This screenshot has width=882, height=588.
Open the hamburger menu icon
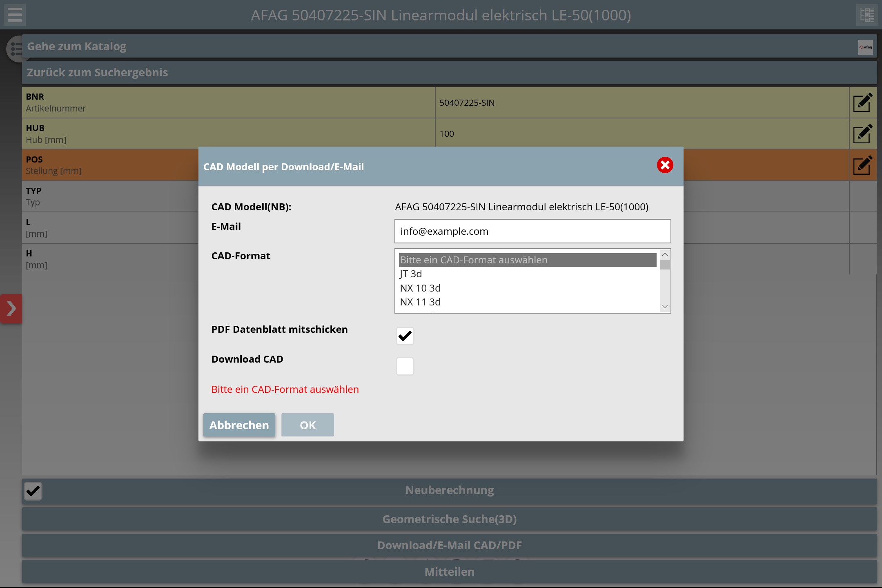(15, 15)
